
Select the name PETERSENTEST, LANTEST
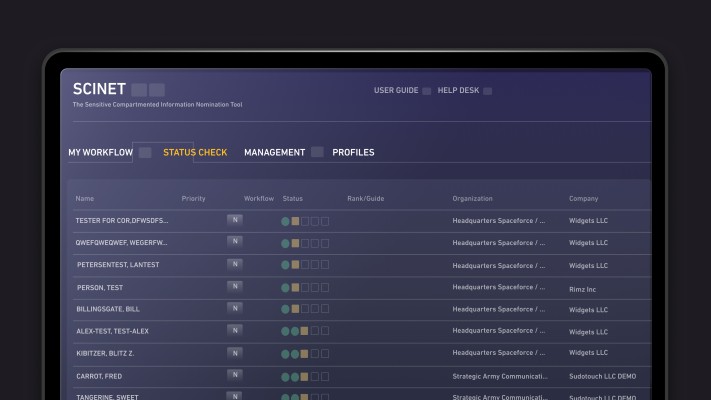[x=118, y=265]
